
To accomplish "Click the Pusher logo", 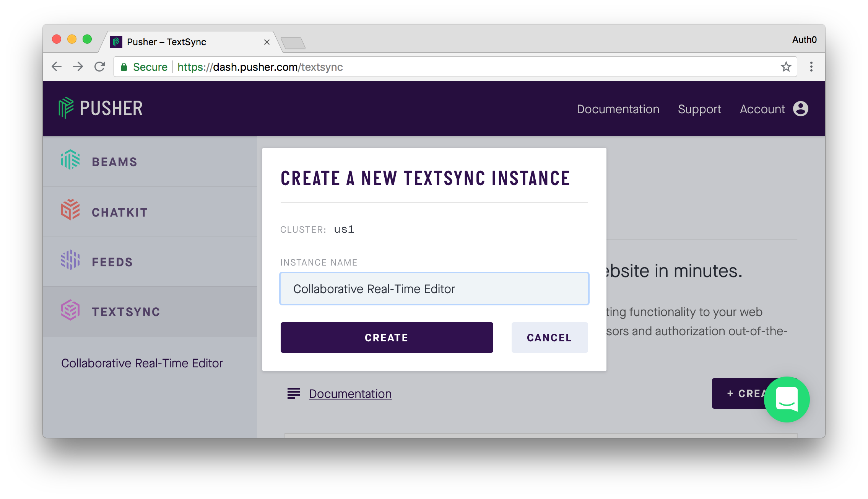I will pos(101,108).
